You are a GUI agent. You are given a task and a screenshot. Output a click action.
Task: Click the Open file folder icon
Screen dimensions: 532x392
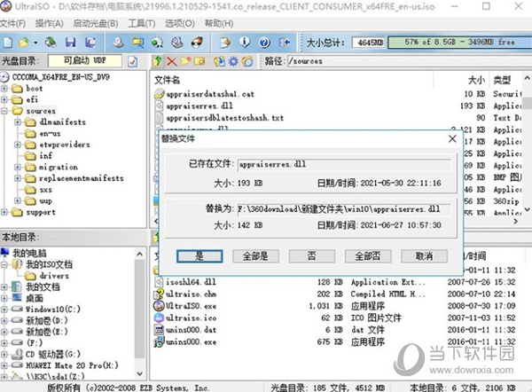pyautogui.click(x=24, y=43)
